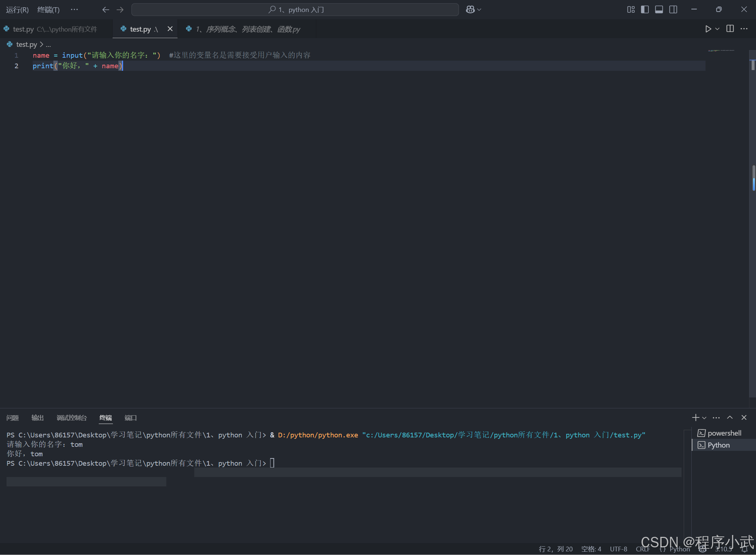Run the Python file with play icon
Viewport: 756px width, 555px height.
pyautogui.click(x=708, y=29)
